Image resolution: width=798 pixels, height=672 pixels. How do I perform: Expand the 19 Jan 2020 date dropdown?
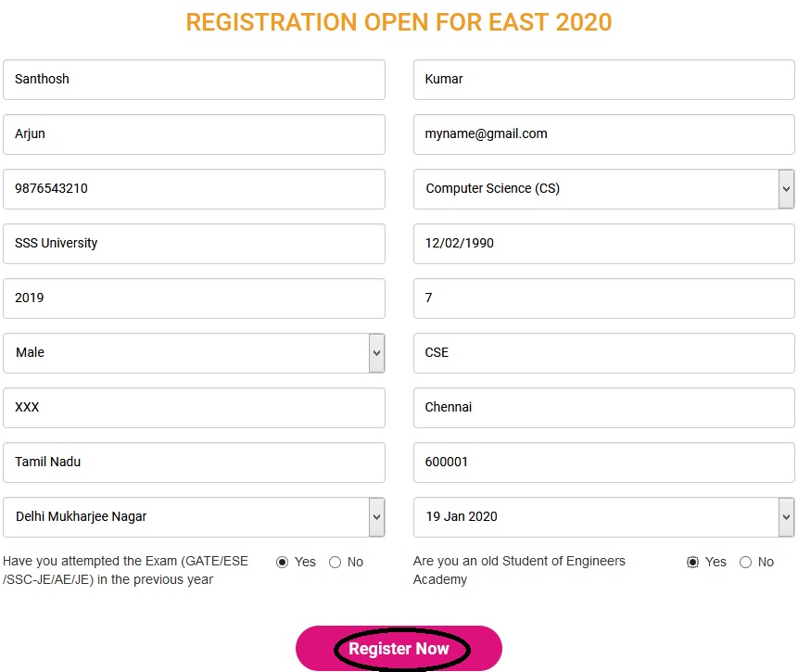[602, 517]
